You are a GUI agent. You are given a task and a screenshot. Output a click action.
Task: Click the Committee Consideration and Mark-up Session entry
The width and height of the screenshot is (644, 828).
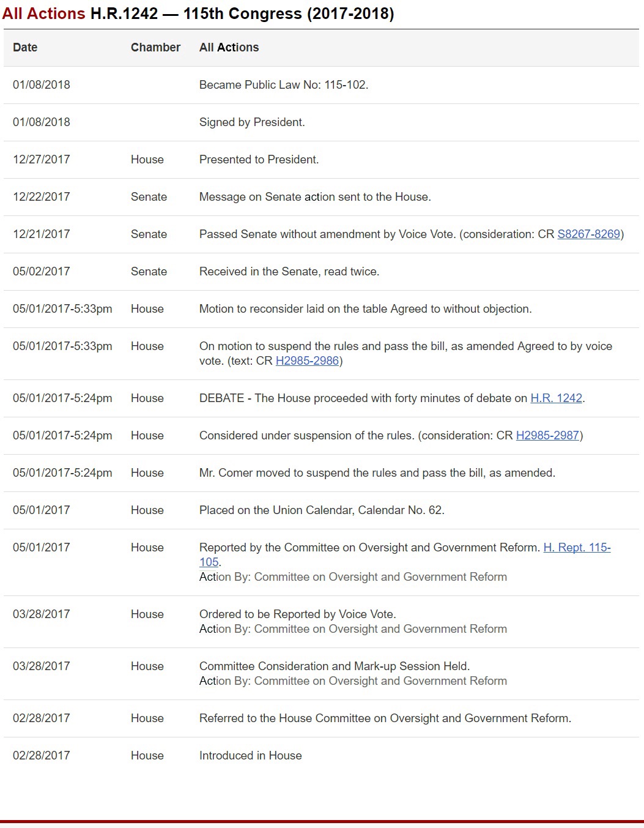[x=335, y=666]
